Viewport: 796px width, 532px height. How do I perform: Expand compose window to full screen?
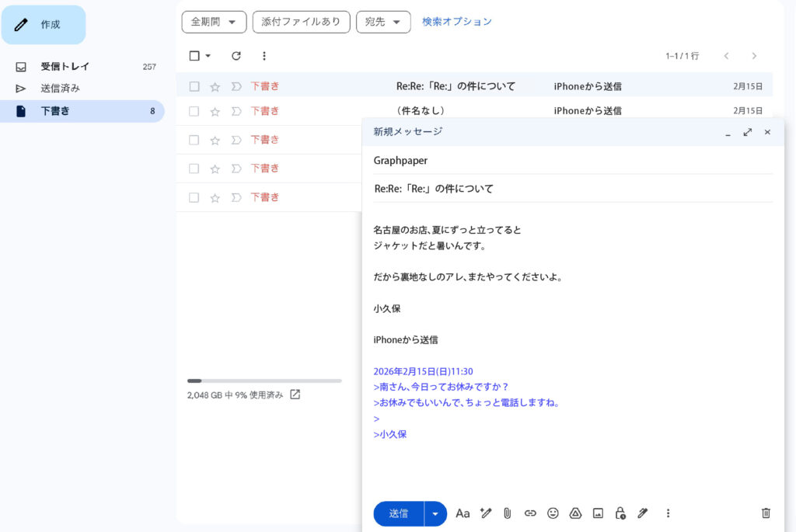[748, 132]
